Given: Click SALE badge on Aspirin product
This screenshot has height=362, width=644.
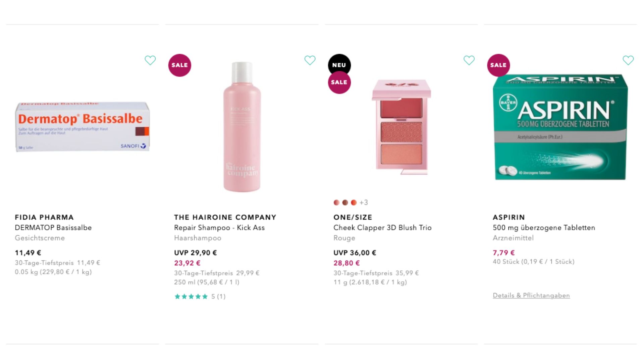Looking at the screenshot, I should click(498, 65).
